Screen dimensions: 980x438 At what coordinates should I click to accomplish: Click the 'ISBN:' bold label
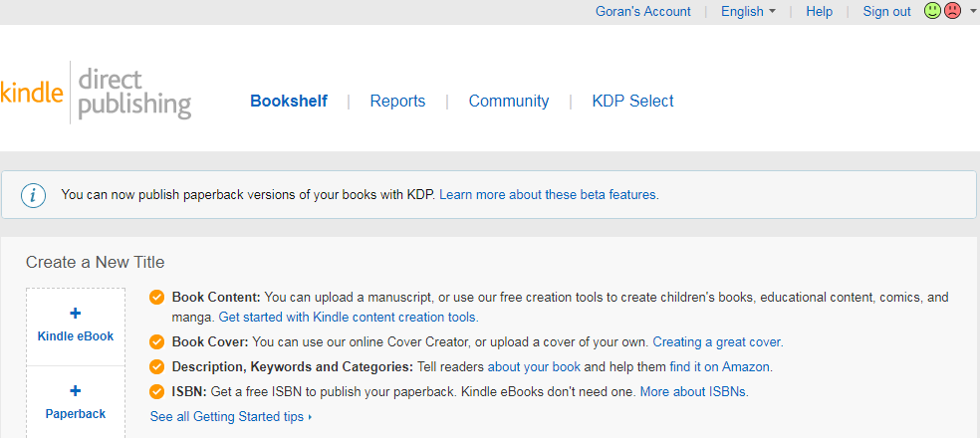click(189, 392)
